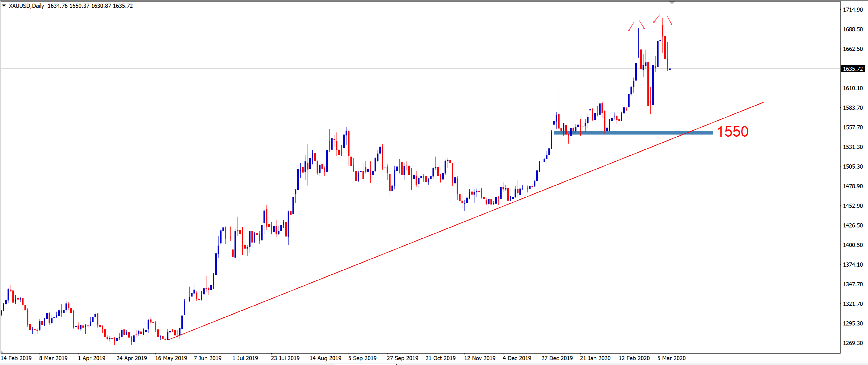Screen dimensions: 868x365
Task: Click price scale value 1321.70
Action: tap(853, 304)
